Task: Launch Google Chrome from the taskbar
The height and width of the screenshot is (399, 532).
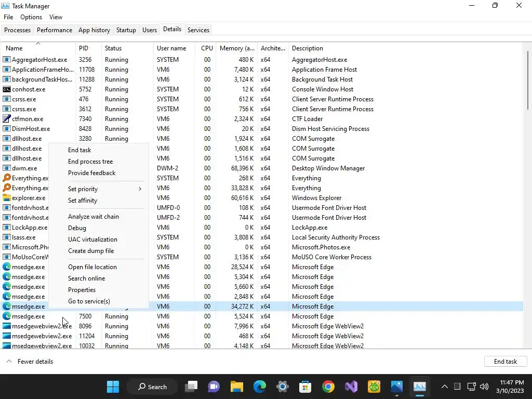Action: [x=328, y=387]
